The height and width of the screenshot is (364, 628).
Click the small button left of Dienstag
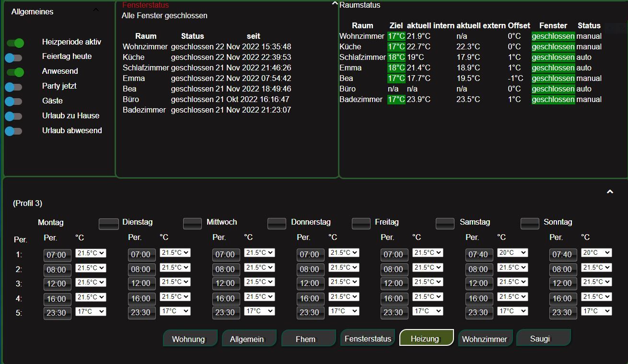pos(108,224)
